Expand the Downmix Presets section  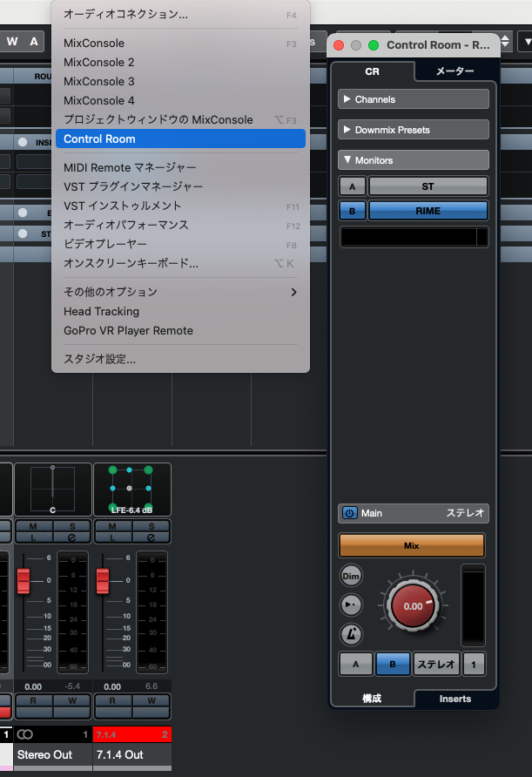413,130
